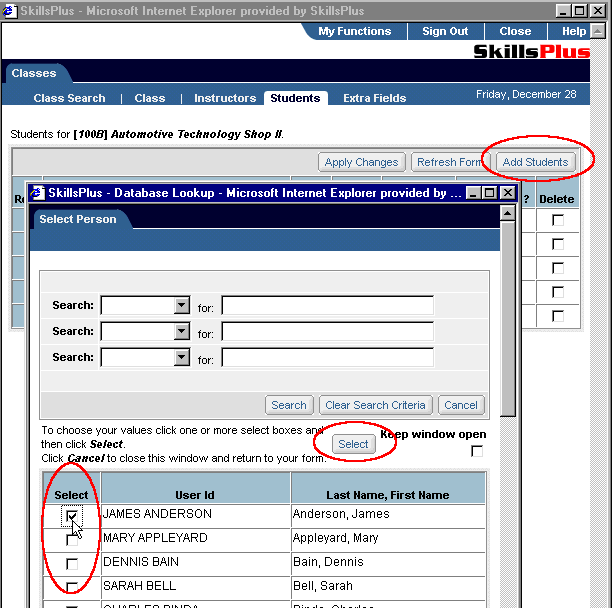Click the second 'for' text input

327,331
